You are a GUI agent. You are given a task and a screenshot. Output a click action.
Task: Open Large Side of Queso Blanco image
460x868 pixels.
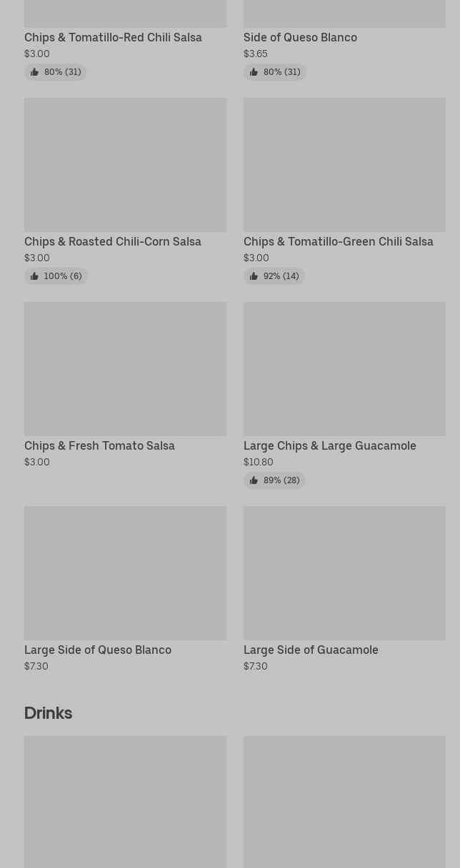coord(125,573)
